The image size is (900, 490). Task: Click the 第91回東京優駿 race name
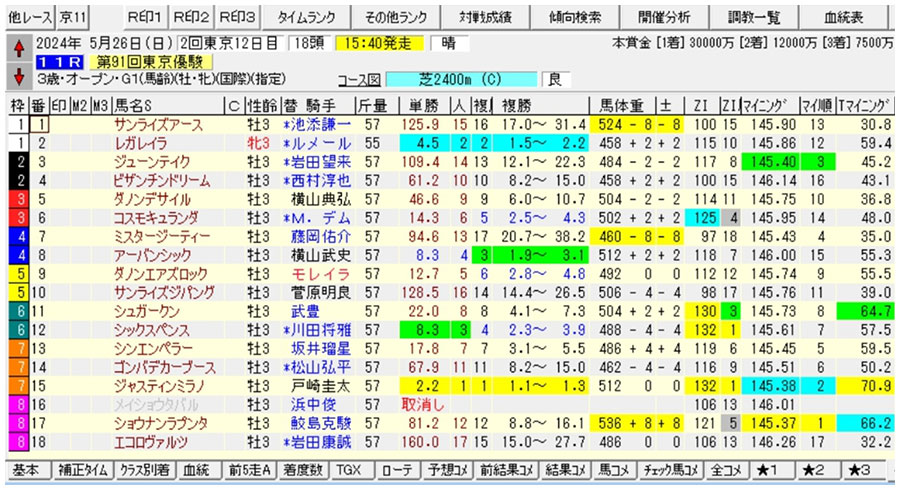point(150,61)
